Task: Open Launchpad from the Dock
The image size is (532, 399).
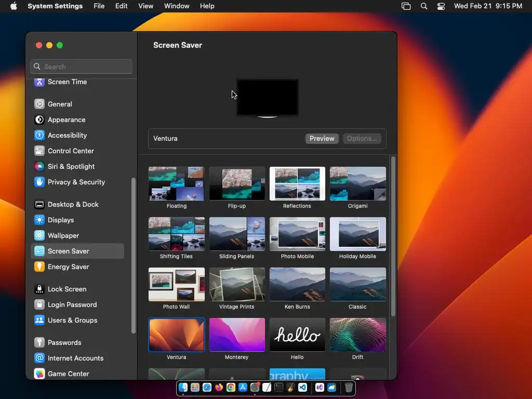Action: click(x=195, y=387)
